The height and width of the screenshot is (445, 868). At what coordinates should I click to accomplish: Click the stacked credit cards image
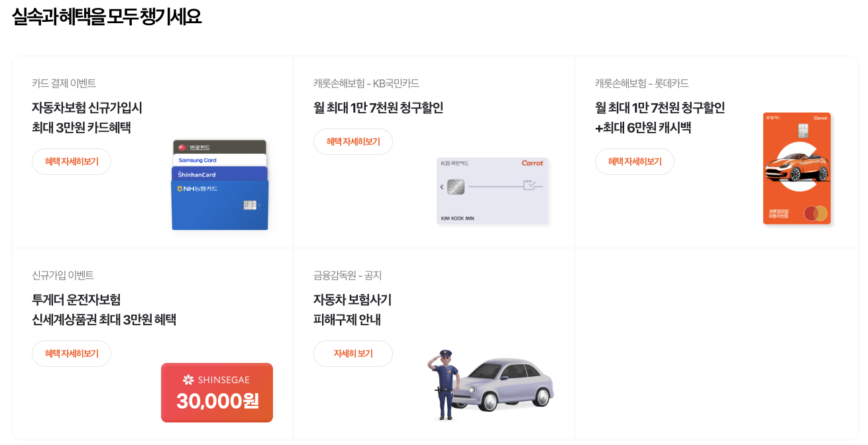tap(220, 185)
